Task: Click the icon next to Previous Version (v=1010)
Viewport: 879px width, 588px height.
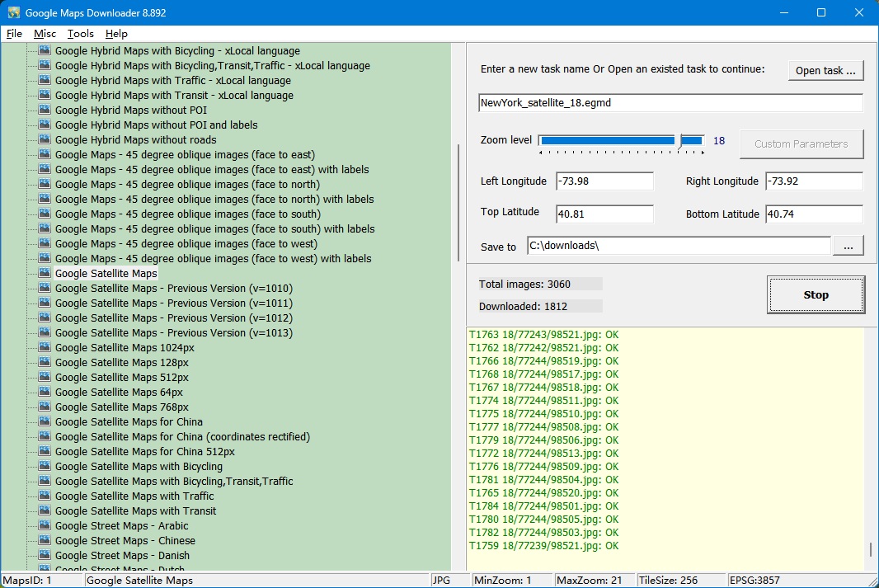Action: (45, 288)
